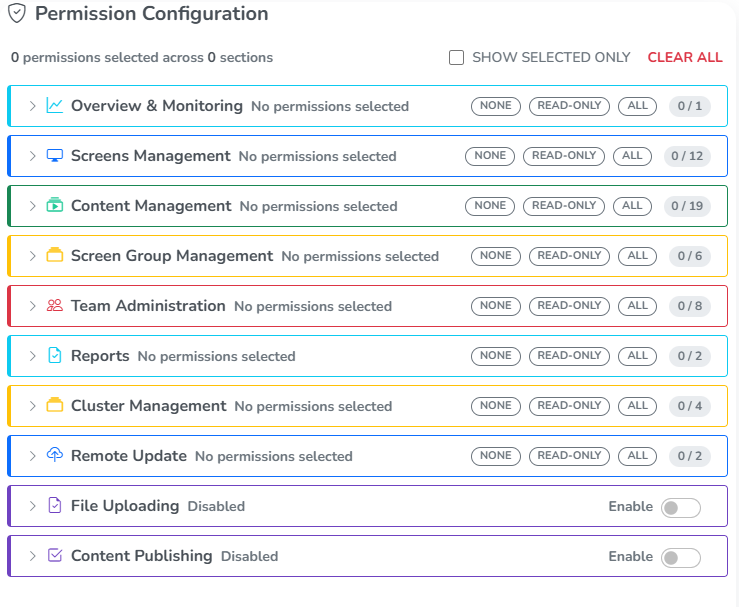
Task: Click the Reports document icon
Action: pyautogui.click(x=55, y=355)
